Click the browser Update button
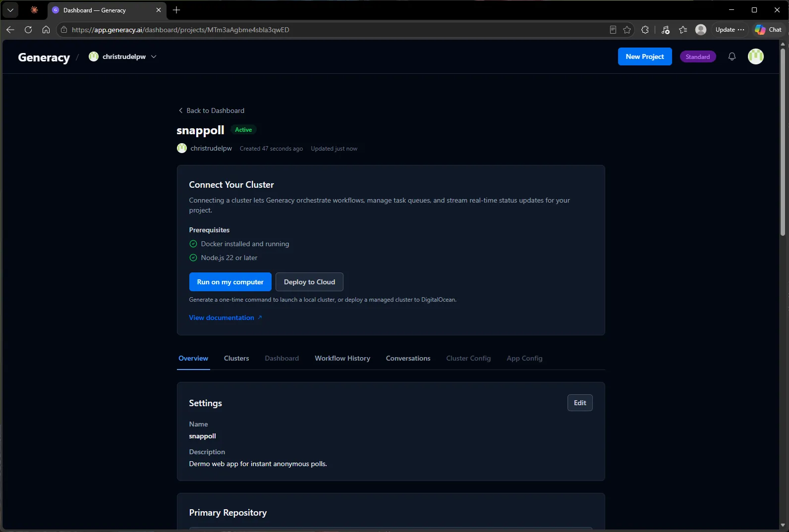Viewport: 789px width, 532px height. click(x=730, y=30)
